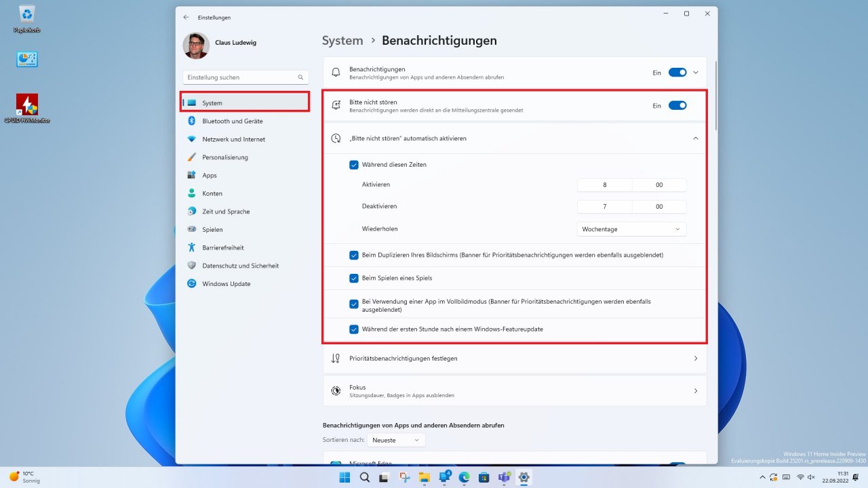Click the Einstellung suchen search field
868x488 pixels.
click(245, 77)
